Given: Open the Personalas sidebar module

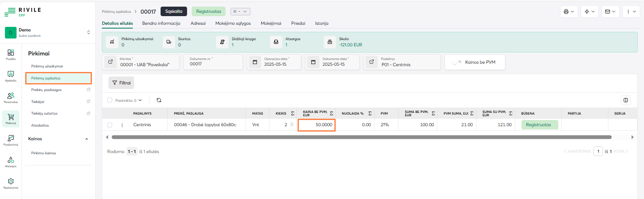Looking at the screenshot, I should click(x=11, y=97).
